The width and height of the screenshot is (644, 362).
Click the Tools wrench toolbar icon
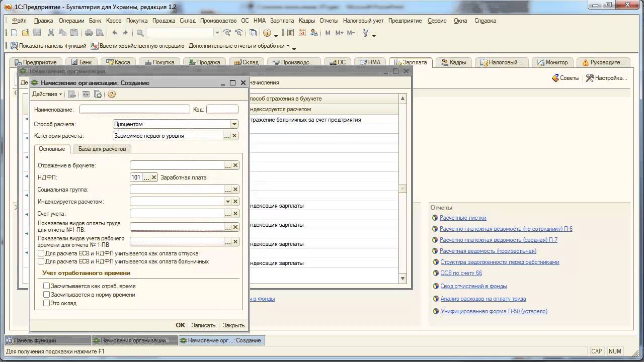pos(365,33)
